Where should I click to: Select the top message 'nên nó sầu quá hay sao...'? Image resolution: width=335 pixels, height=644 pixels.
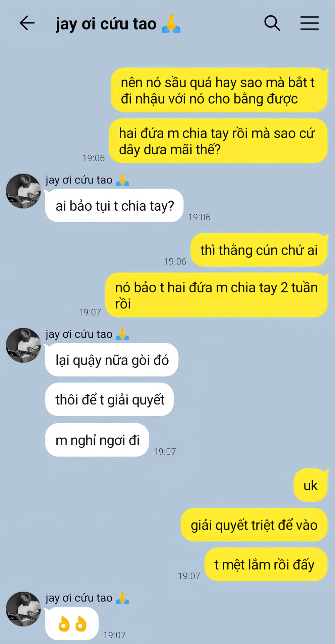coord(219,90)
